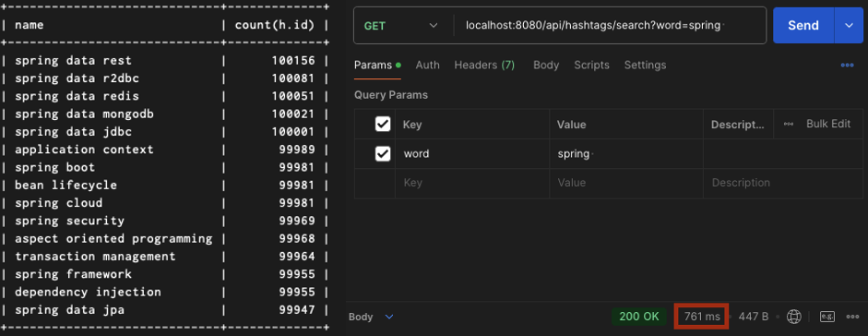Open the Scripts tab
This screenshot has height=336, width=868.
click(591, 66)
